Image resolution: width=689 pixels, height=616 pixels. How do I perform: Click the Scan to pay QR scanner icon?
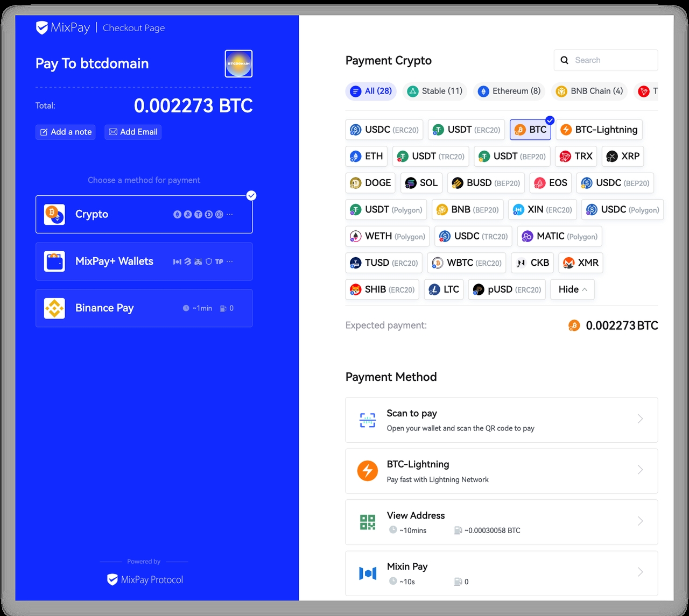pos(368,420)
